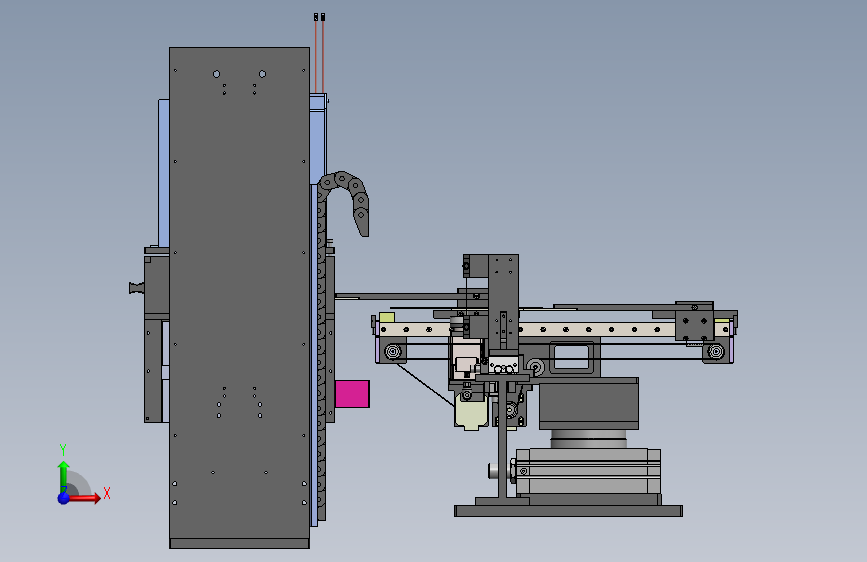Click the rectangular cutout frame below the rail
The image size is (867, 562).
click(572, 357)
